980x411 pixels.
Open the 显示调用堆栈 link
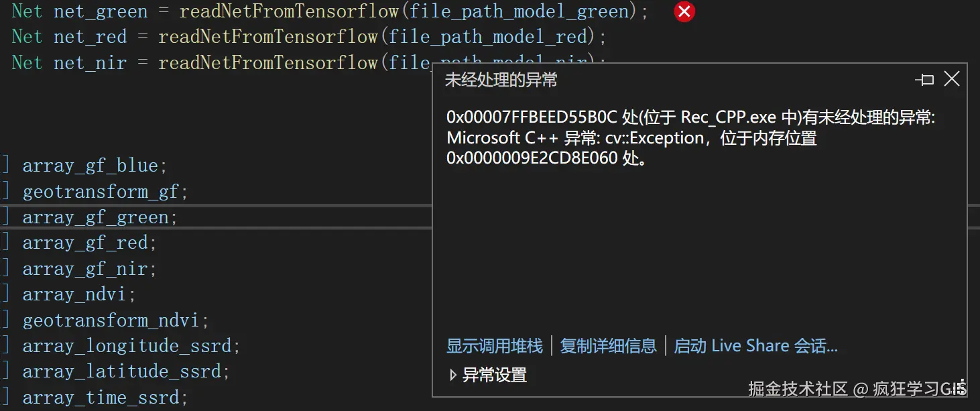point(495,346)
